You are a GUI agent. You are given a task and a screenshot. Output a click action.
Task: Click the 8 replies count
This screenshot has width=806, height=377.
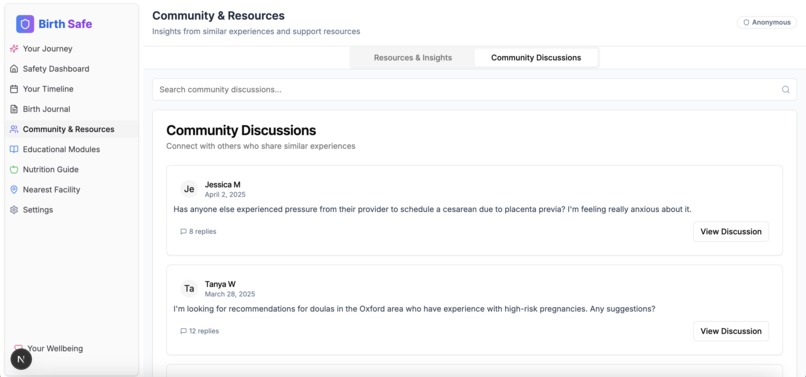pos(203,231)
